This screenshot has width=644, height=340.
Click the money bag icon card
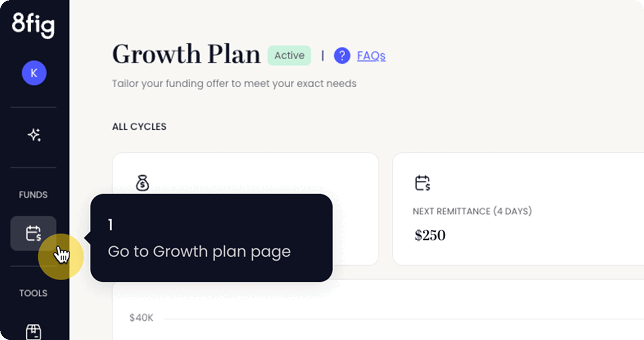(142, 183)
